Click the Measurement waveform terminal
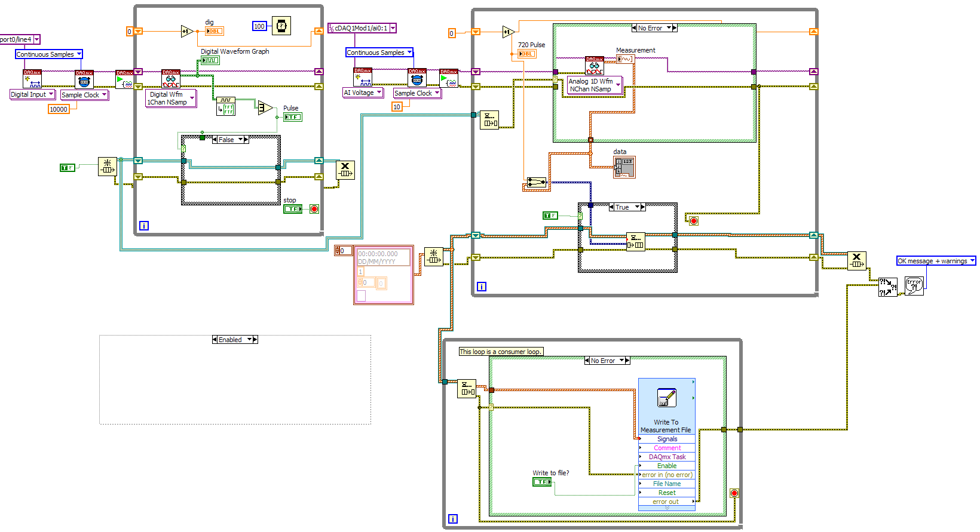This screenshot has width=980, height=532. tap(625, 59)
